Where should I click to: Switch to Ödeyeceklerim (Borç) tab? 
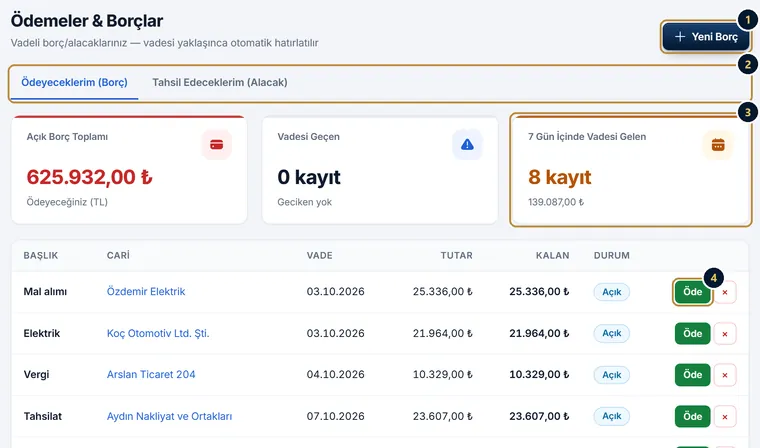coord(74,82)
